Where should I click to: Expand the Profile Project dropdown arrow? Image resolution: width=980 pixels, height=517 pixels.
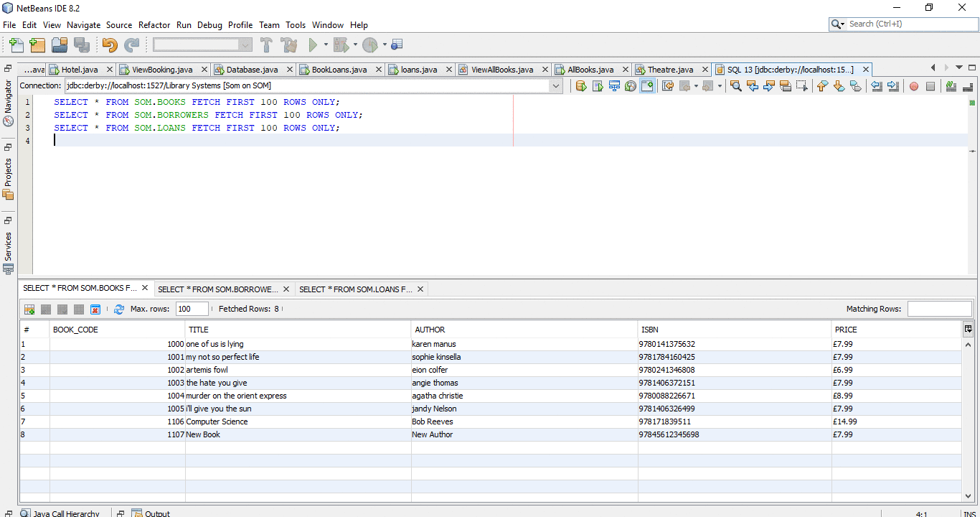pos(385,45)
